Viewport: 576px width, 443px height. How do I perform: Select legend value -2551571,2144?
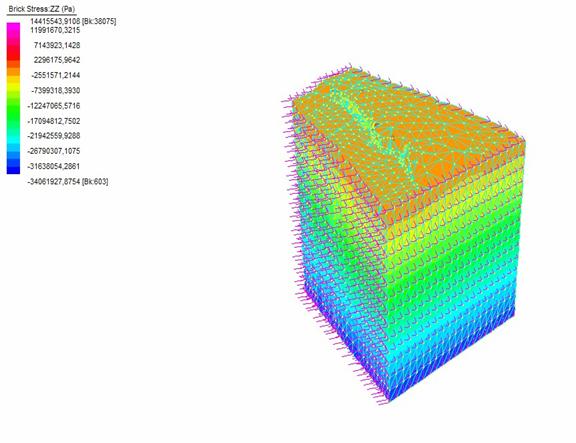coord(55,75)
